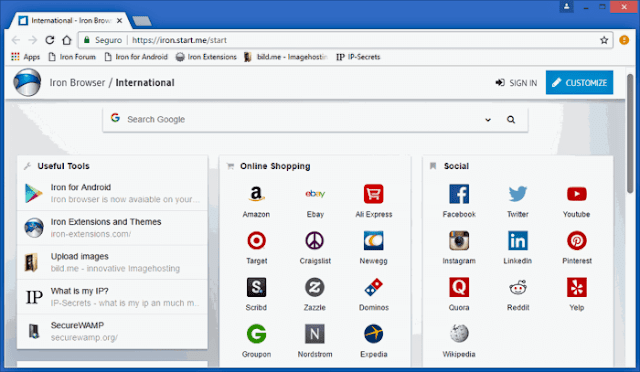Open the Yelp icon
This screenshot has width=640, height=372.
(x=577, y=287)
